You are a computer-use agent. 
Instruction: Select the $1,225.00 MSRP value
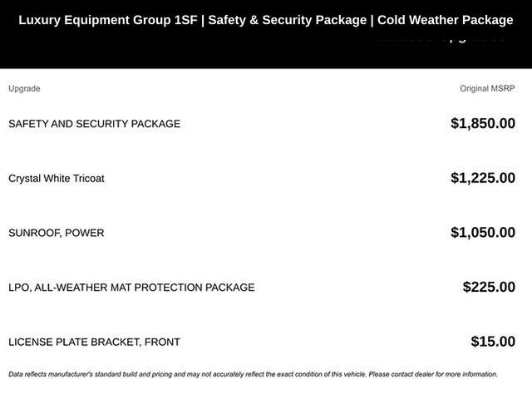point(482,178)
